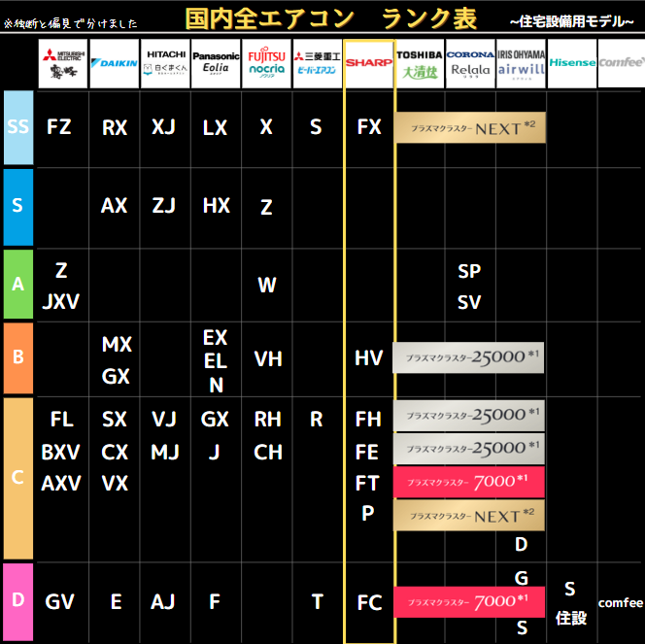The width and height of the screenshot is (645, 644).
Task: Click the orange B rank label
Action: point(18,357)
